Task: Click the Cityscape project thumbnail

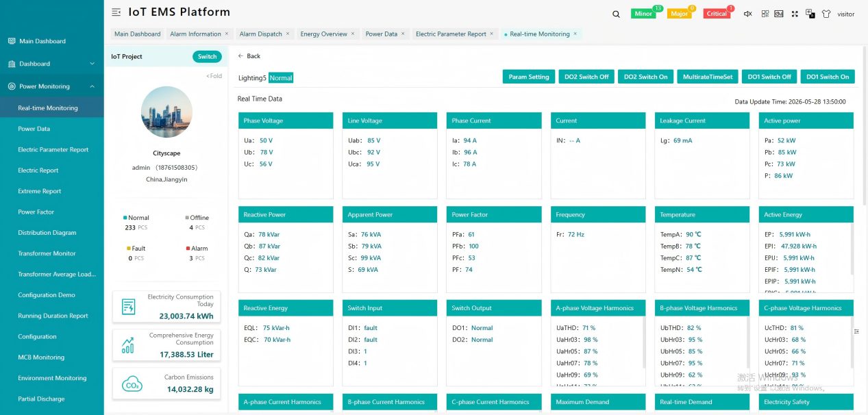Action: (x=166, y=112)
